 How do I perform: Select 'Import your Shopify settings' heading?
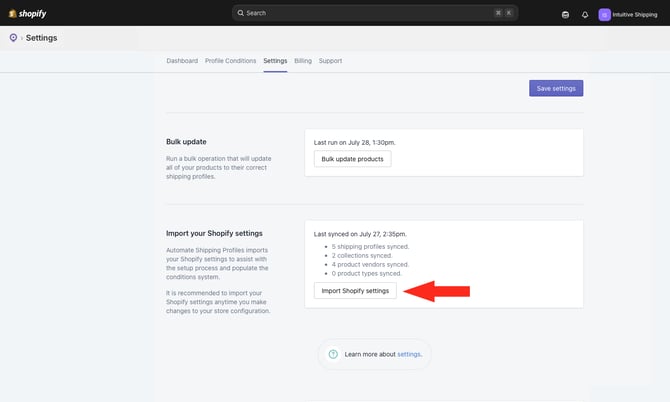215,233
